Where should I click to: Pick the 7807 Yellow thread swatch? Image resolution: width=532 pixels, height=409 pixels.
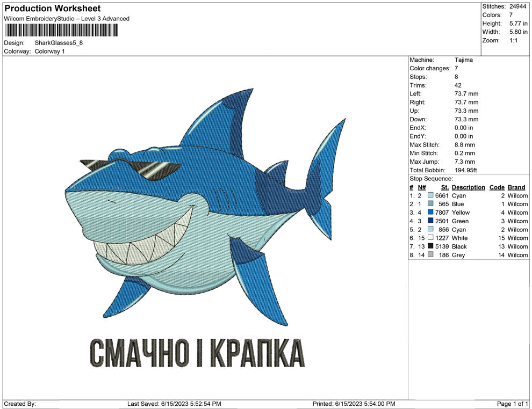pos(430,213)
